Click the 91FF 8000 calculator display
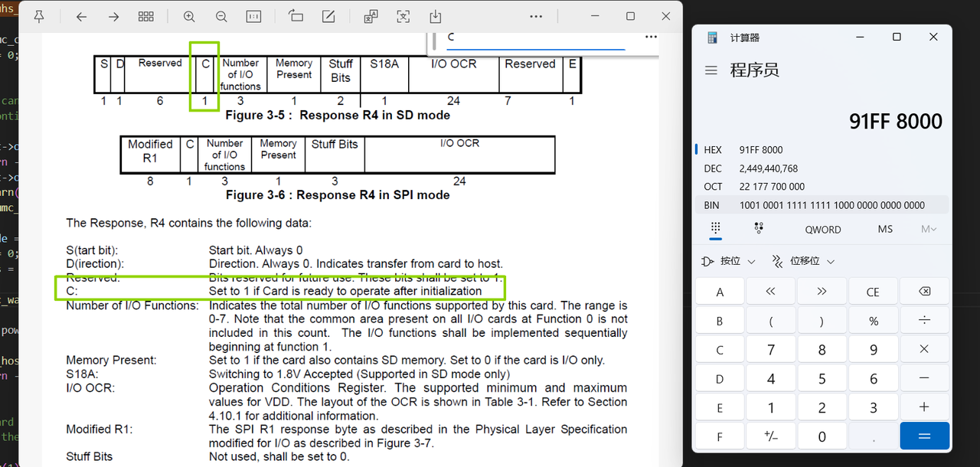The height and width of the screenshot is (467, 980). pyautogui.click(x=895, y=121)
